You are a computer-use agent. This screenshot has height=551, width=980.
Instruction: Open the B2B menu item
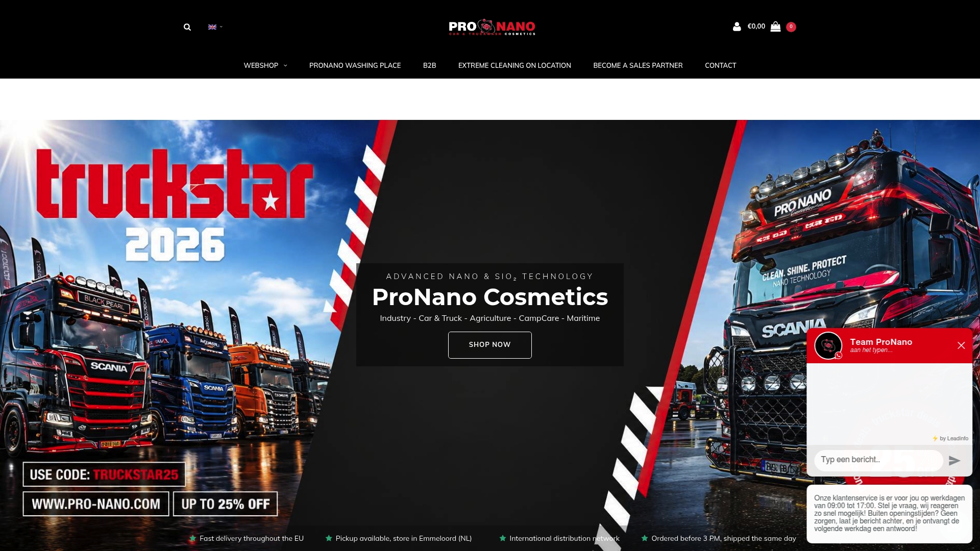[429, 65]
